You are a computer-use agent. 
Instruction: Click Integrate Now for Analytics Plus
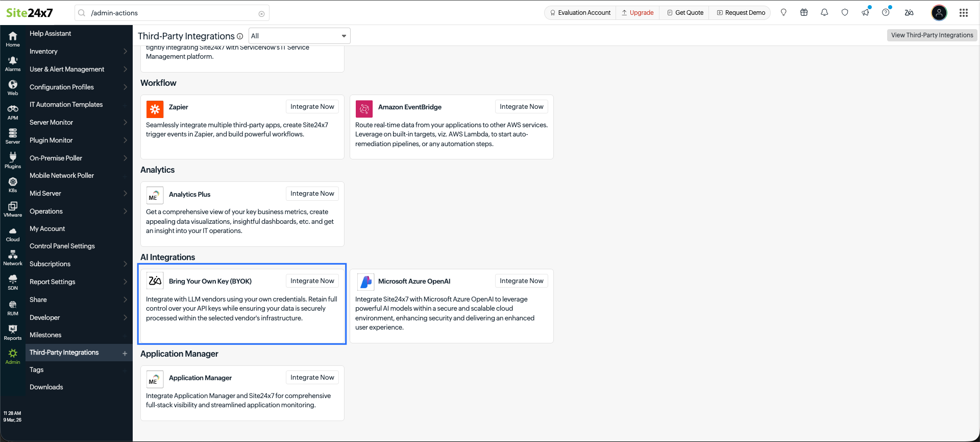pos(312,193)
